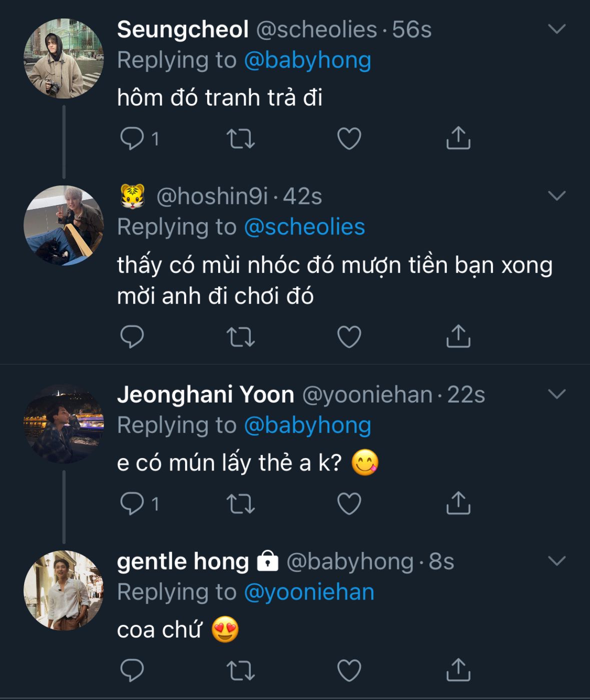Image resolution: width=590 pixels, height=700 pixels.
Task: Open options chevron on Seungcheol's tweet
Action: pyautogui.click(x=556, y=29)
